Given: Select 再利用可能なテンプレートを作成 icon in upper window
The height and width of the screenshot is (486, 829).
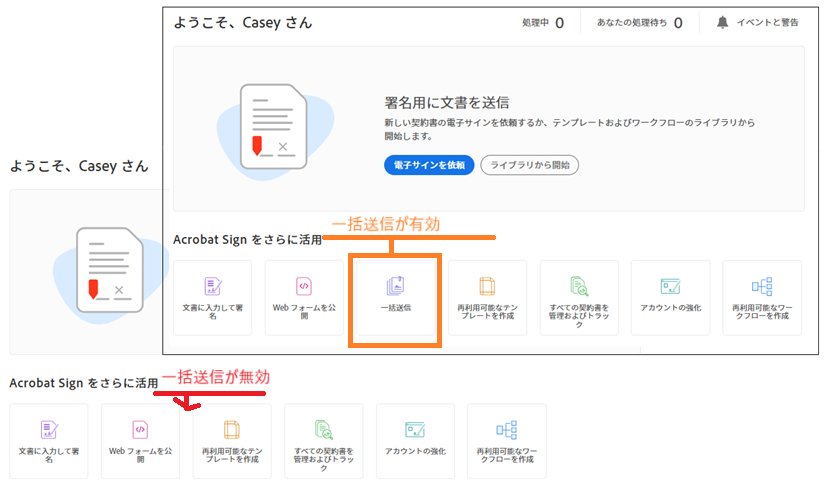Looking at the screenshot, I should [487, 286].
